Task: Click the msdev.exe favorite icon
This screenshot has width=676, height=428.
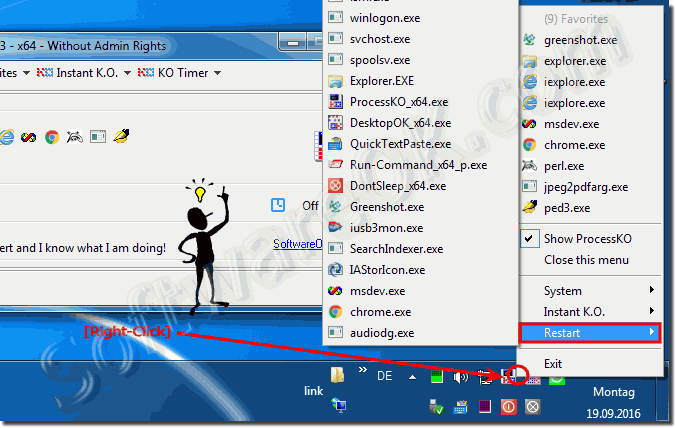Action: click(x=530, y=124)
